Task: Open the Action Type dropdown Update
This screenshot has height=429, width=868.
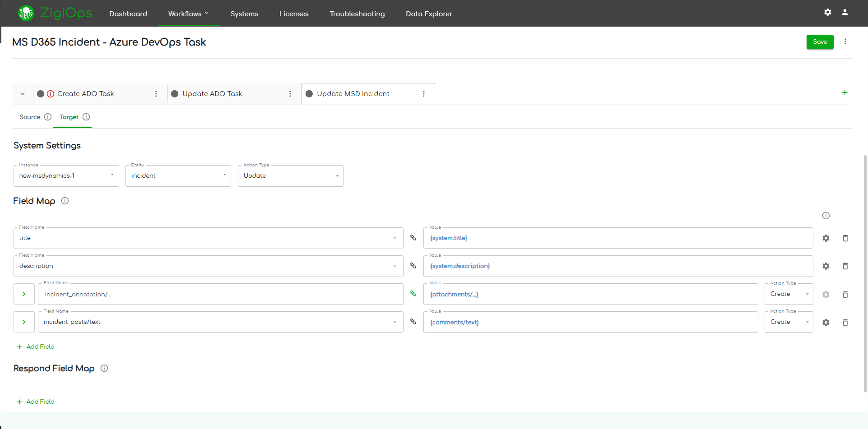Action: point(291,176)
